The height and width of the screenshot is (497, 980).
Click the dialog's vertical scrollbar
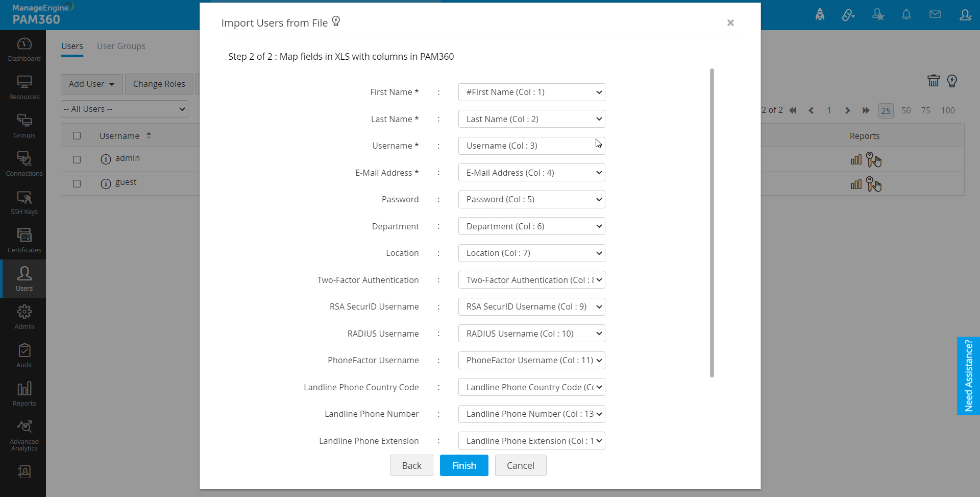pyautogui.click(x=712, y=223)
